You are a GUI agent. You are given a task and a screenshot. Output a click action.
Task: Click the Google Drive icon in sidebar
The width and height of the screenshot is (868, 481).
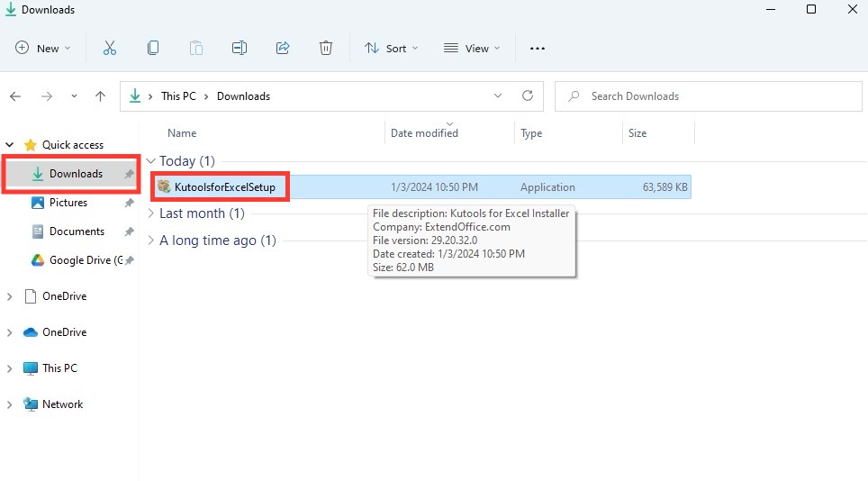point(38,260)
